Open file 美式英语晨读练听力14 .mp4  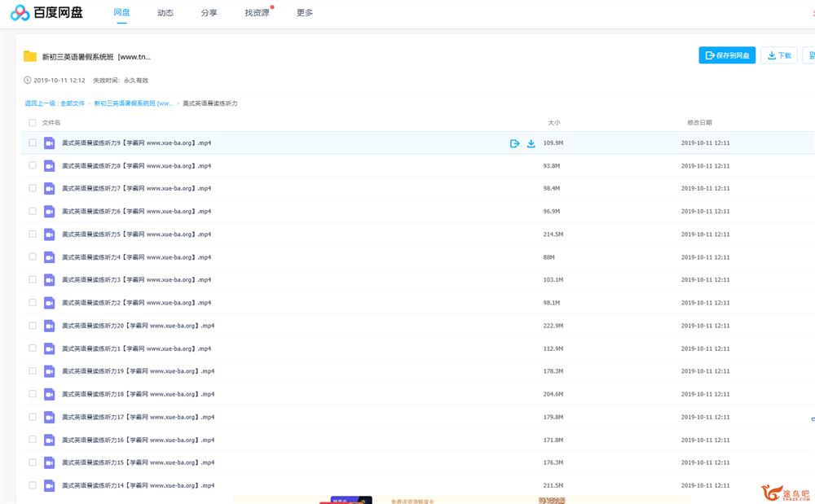coord(139,485)
